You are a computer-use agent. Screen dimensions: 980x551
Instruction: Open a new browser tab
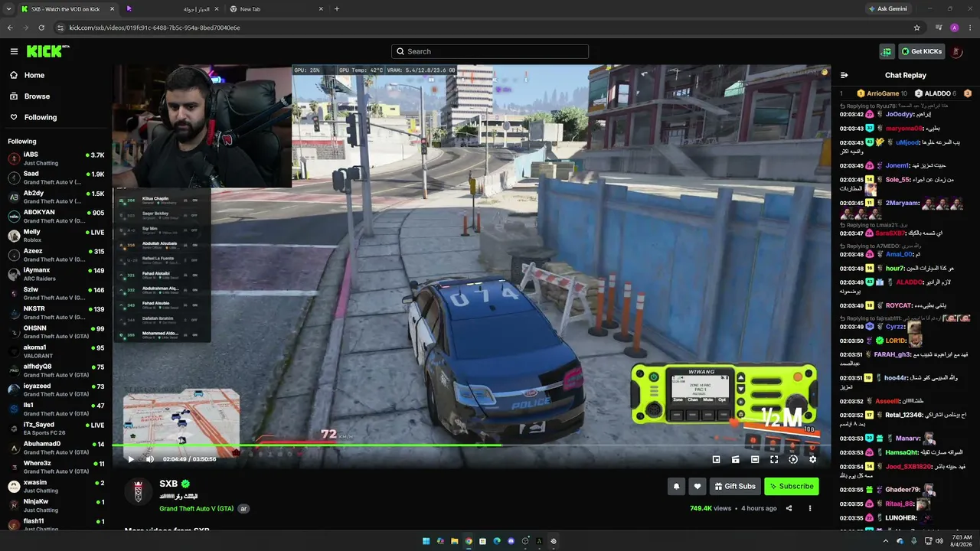coord(337,9)
